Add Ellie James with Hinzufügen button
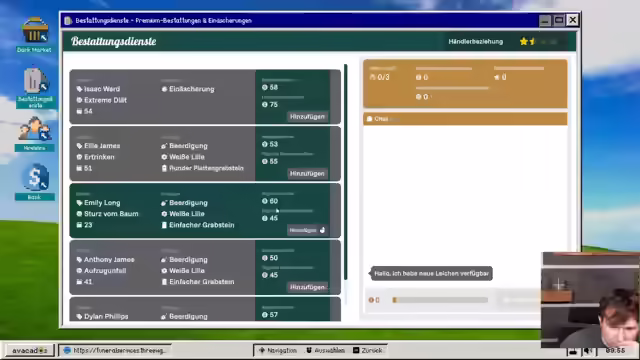Image resolution: width=640 pixels, height=360 pixels. tap(307, 173)
